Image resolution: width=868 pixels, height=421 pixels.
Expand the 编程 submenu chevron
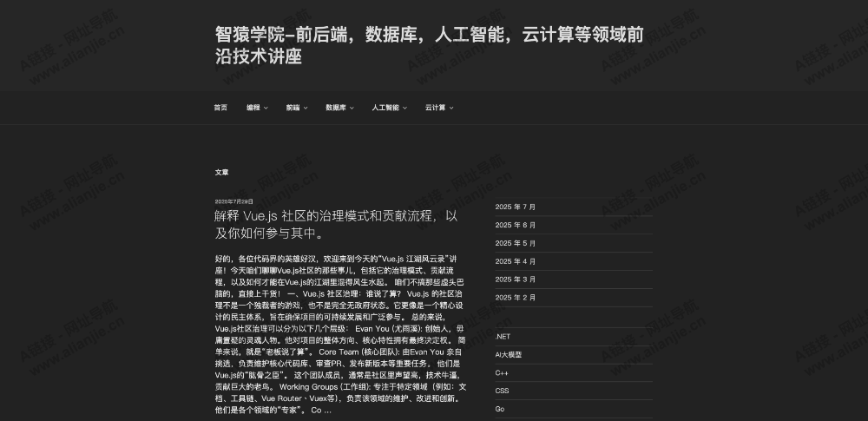266,108
